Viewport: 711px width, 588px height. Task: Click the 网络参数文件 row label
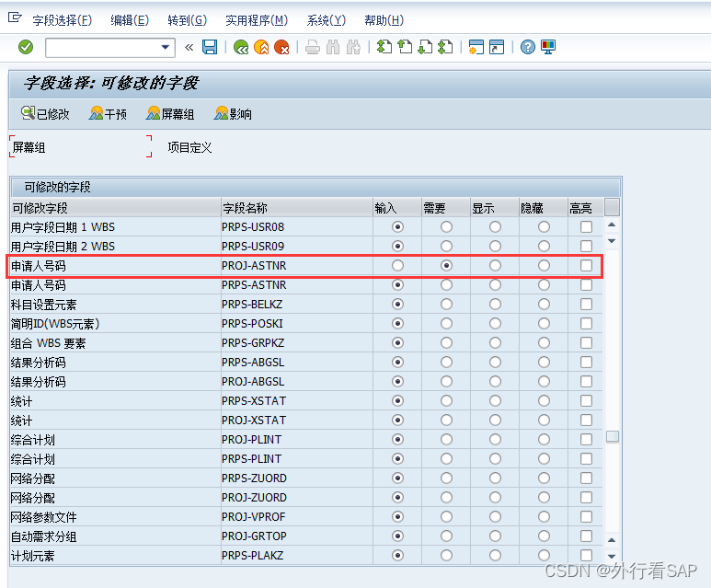[43, 517]
